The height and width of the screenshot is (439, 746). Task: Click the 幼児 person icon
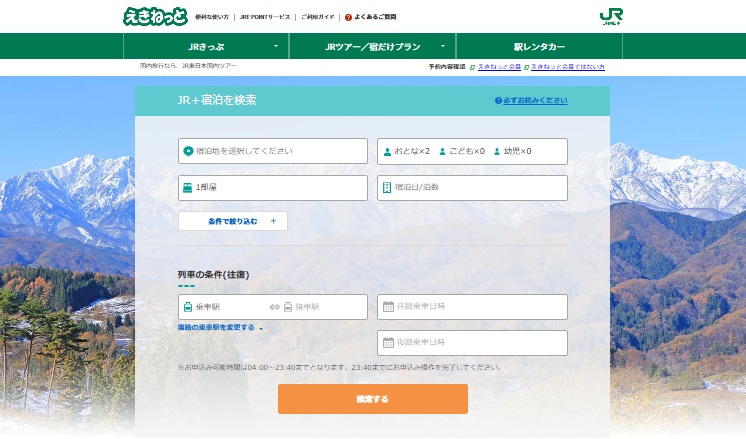coord(497,152)
